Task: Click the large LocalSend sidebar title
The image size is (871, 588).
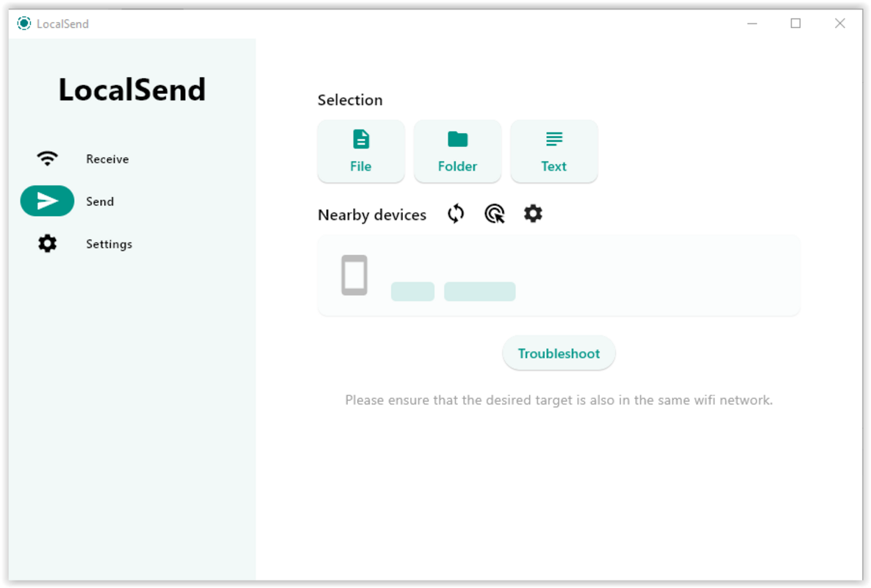Action: pyautogui.click(x=132, y=90)
